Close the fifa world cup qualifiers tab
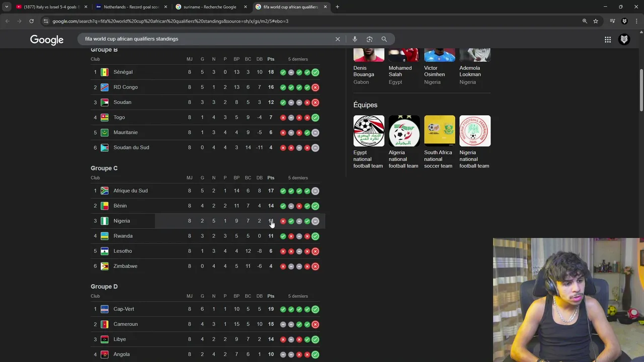 (x=325, y=7)
